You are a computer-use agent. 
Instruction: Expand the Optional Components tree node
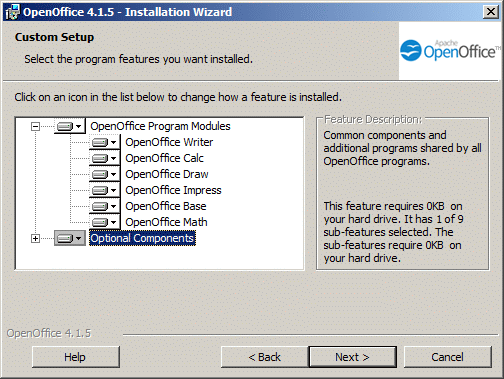35,238
